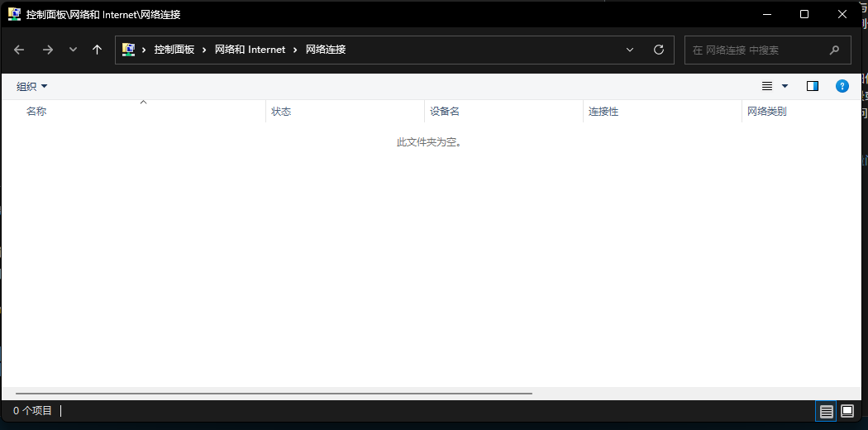Screen dimensions: 868x430
Task: Click the 0 个项目 status text
Action: click(33, 411)
